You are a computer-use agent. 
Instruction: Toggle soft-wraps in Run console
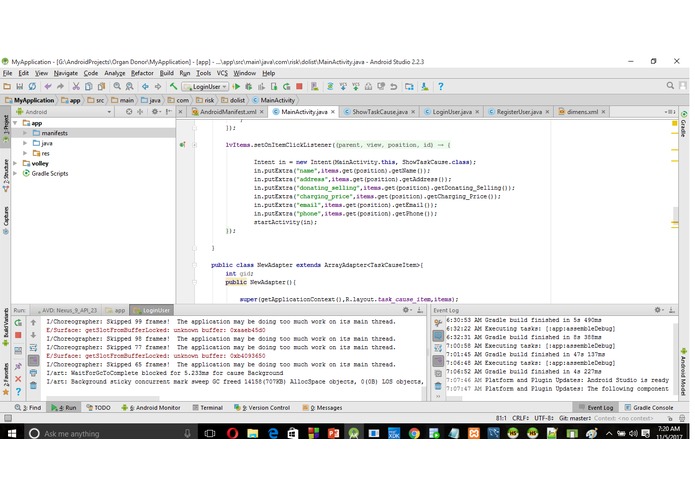[33, 348]
